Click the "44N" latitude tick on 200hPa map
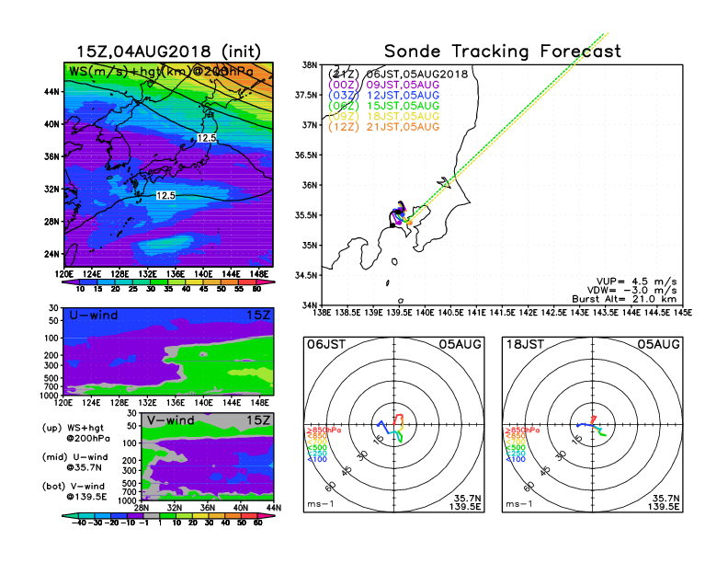Image resolution: width=728 pixels, height=563 pixels. click(52, 92)
